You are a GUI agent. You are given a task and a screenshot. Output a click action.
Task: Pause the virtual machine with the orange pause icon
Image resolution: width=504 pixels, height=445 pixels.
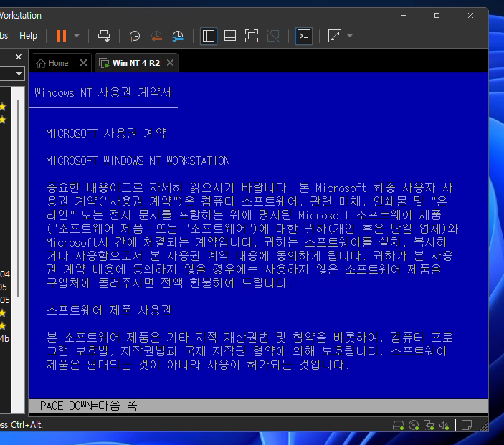(62, 36)
